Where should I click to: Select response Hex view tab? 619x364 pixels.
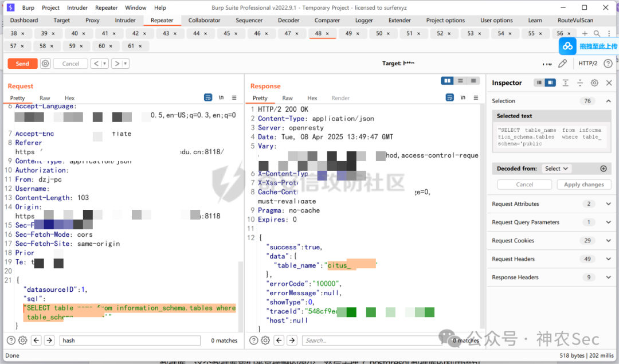pyautogui.click(x=312, y=98)
